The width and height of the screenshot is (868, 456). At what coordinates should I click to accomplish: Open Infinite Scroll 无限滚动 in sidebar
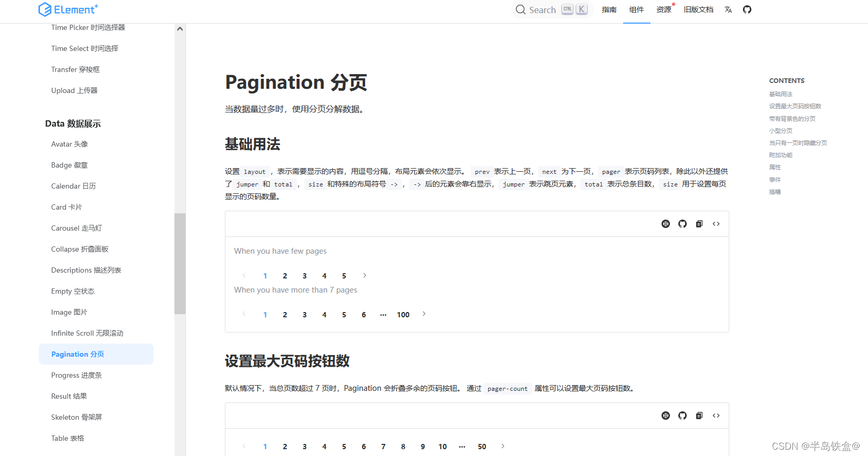[x=87, y=333]
